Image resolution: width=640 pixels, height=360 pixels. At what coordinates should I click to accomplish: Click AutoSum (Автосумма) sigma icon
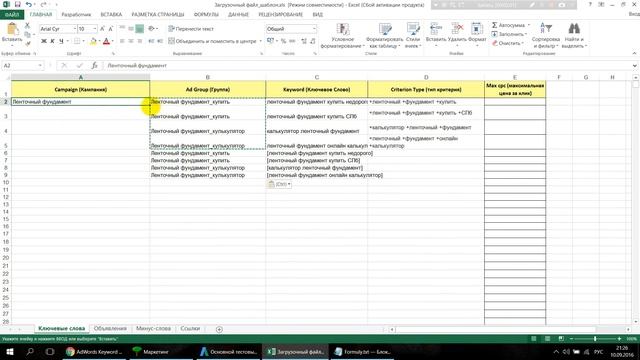[x=494, y=25]
